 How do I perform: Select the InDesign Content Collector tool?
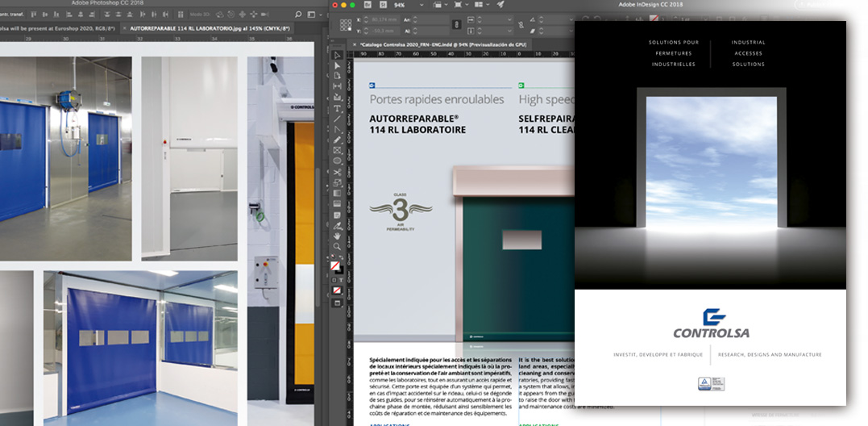pyautogui.click(x=337, y=97)
